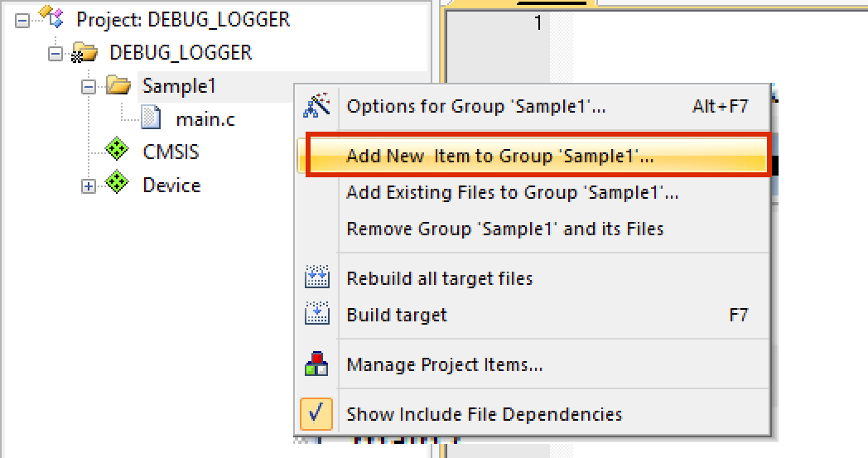Select the main.c file label in tree
Screen dimensions: 868x458
click(205, 119)
